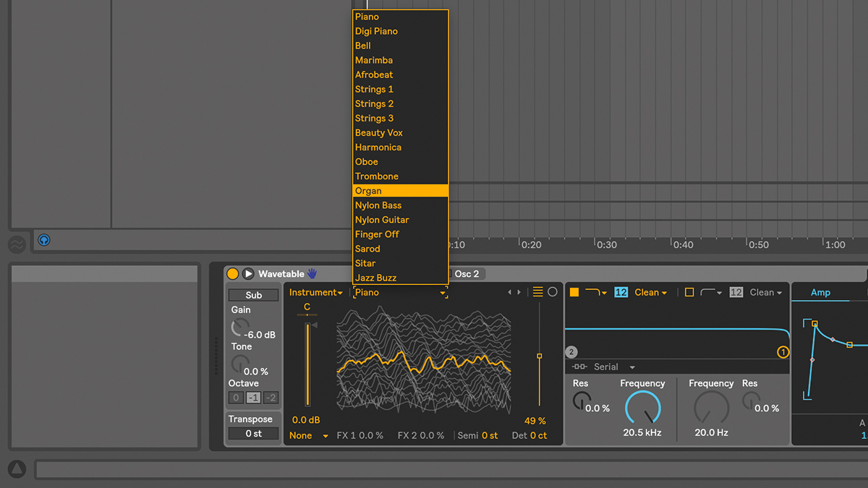The width and height of the screenshot is (868, 488).
Task: Click the headphone preview icon
Action: (x=44, y=240)
